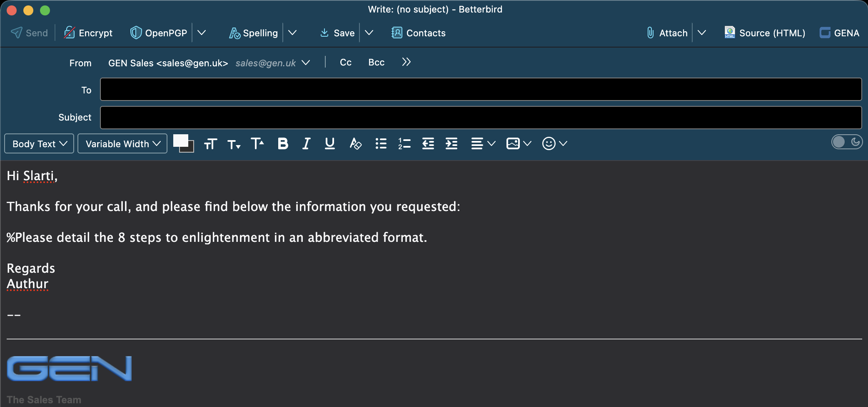This screenshot has width=868, height=407.
Task: Close the compose window with red button
Action: point(12,10)
